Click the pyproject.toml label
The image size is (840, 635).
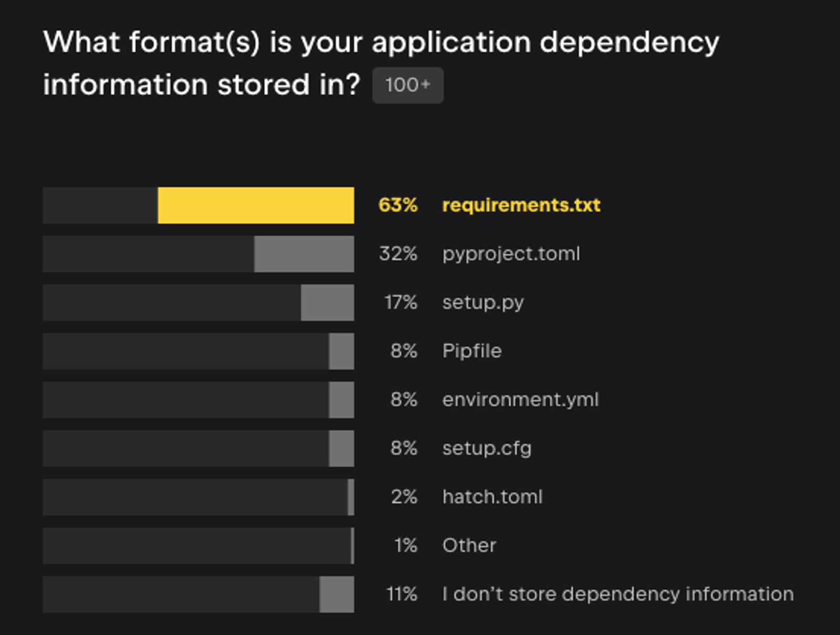click(x=511, y=254)
